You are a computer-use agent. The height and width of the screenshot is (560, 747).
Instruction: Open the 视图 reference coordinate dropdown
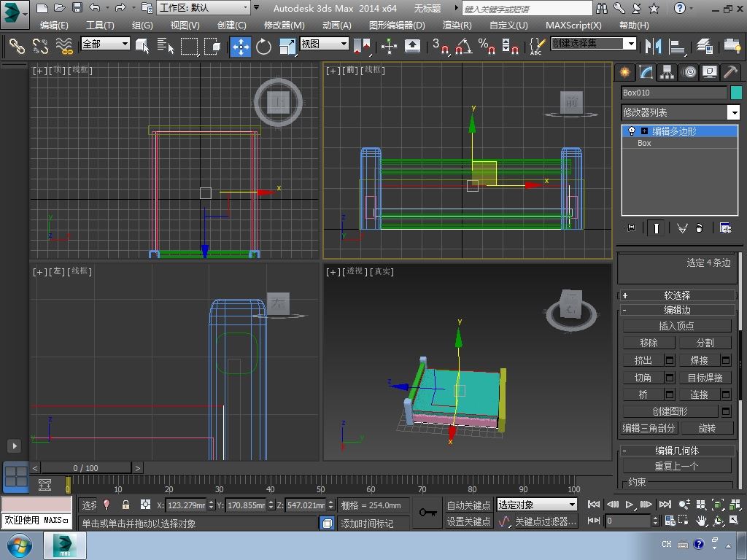click(325, 44)
